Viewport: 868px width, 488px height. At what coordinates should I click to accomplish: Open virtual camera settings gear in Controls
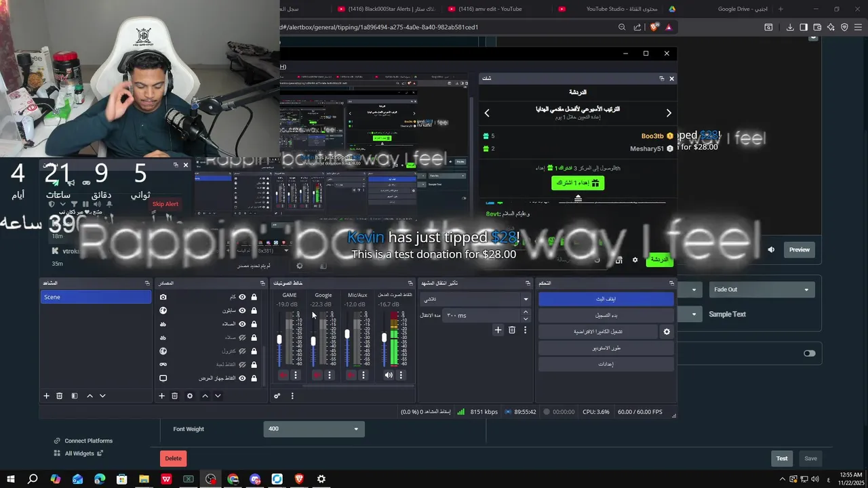coord(667,331)
